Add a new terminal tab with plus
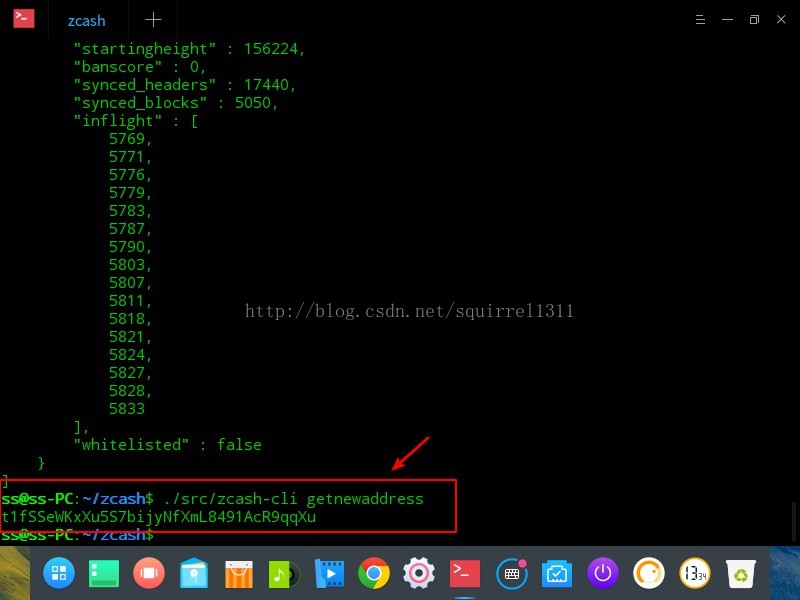 (153, 20)
